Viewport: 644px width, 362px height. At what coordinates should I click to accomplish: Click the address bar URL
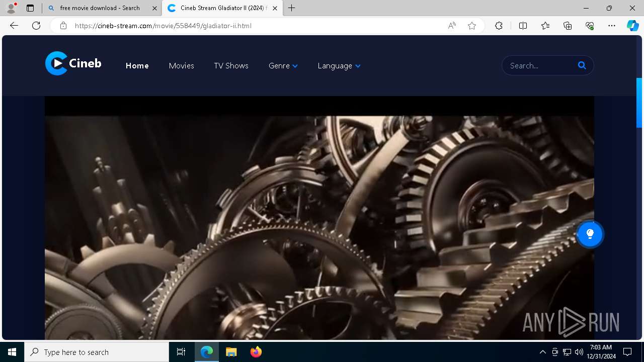[x=163, y=26]
